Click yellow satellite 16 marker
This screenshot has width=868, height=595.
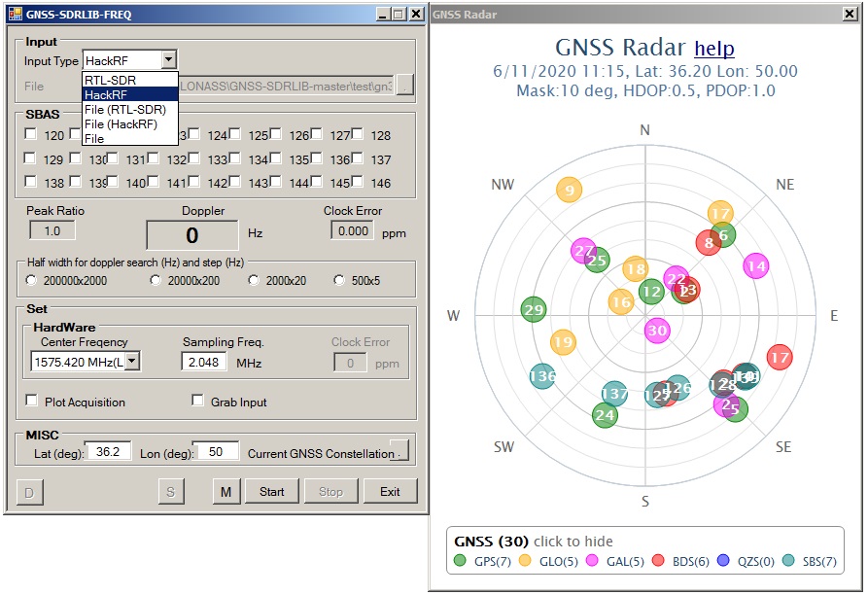620,302
